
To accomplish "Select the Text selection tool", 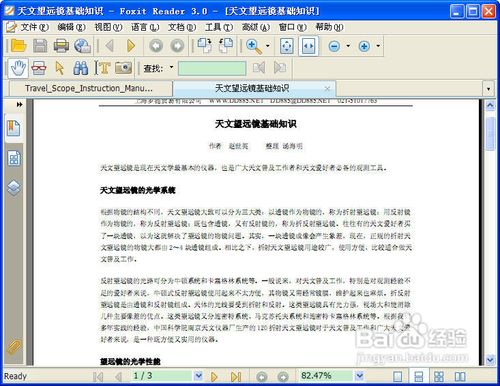I will point(102,68).
